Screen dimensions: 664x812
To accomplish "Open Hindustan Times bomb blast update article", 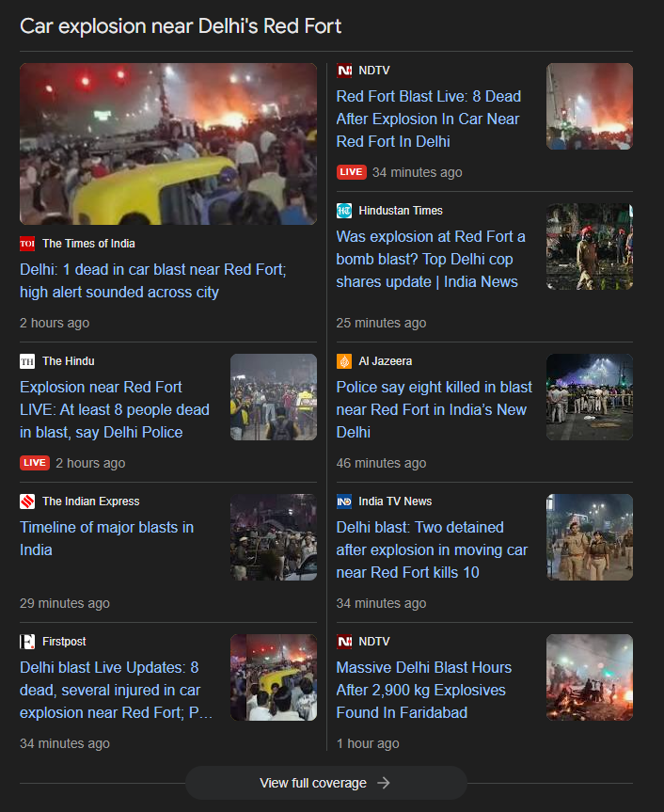I will (431, 259).
